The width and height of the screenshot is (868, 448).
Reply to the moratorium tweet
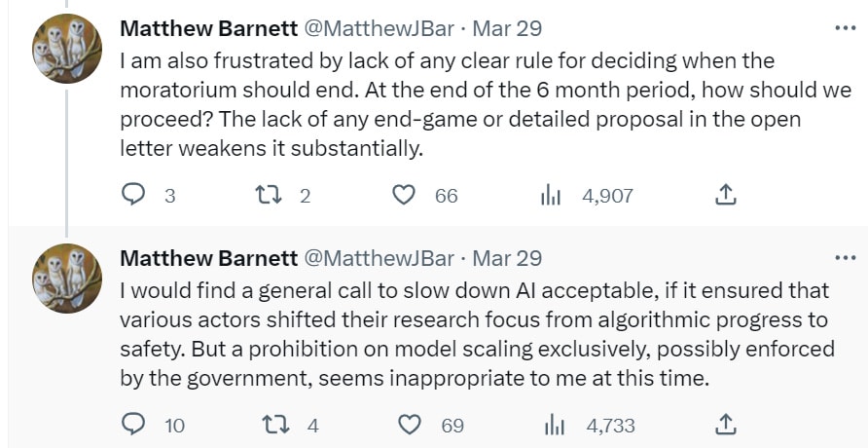point(133,196)
